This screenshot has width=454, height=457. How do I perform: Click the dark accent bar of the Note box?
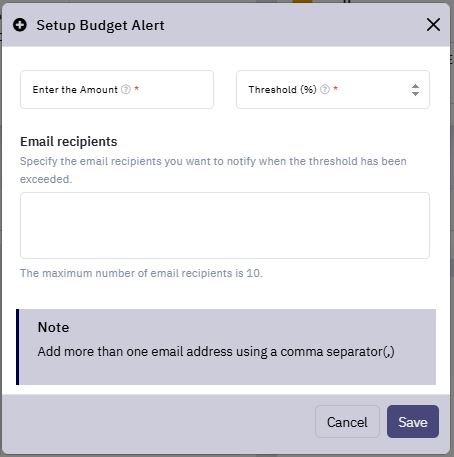point(18,347)
